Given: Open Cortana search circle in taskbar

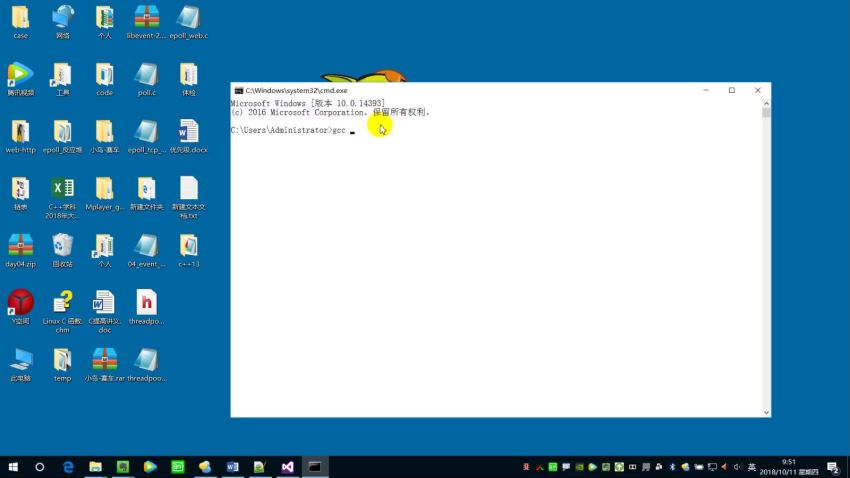Looking at the screenshot, I should (x=40, y=467).
